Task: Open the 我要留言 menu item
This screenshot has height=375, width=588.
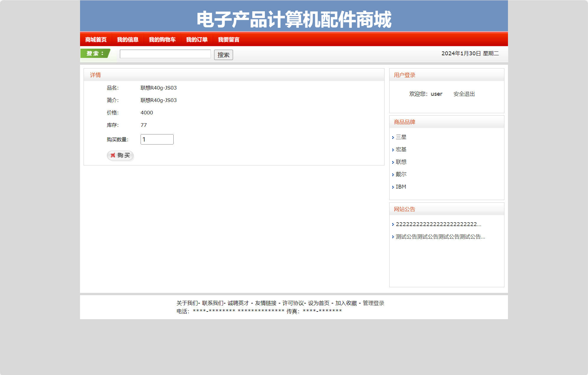Action: click(229, 39)
